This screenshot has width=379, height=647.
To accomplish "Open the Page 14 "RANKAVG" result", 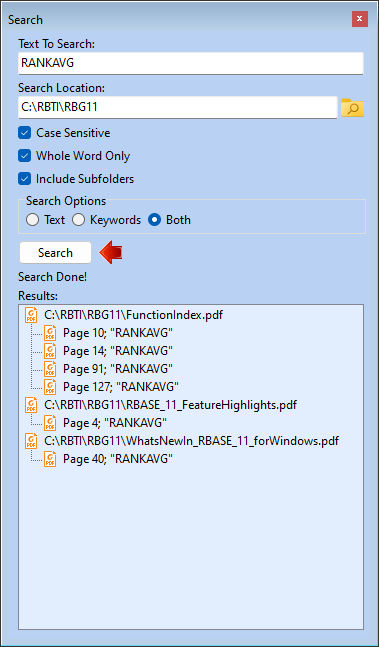I will click(118, 351).
